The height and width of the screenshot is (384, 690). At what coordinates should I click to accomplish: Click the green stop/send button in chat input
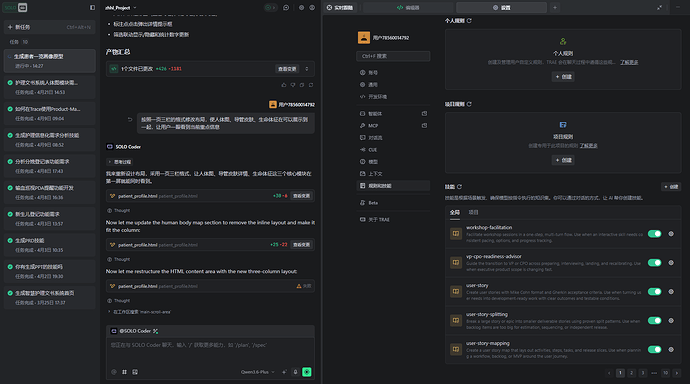[x=307, y=372]
